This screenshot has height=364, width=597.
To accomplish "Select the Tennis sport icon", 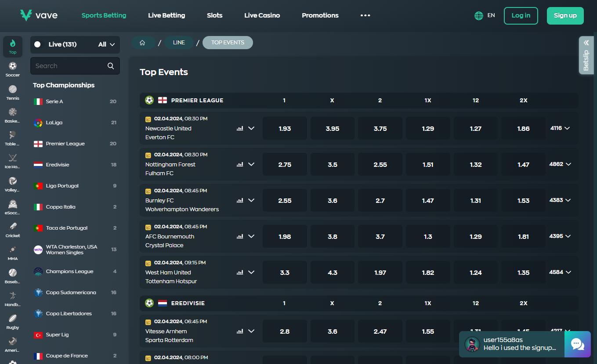I will (x=13, y=92).
